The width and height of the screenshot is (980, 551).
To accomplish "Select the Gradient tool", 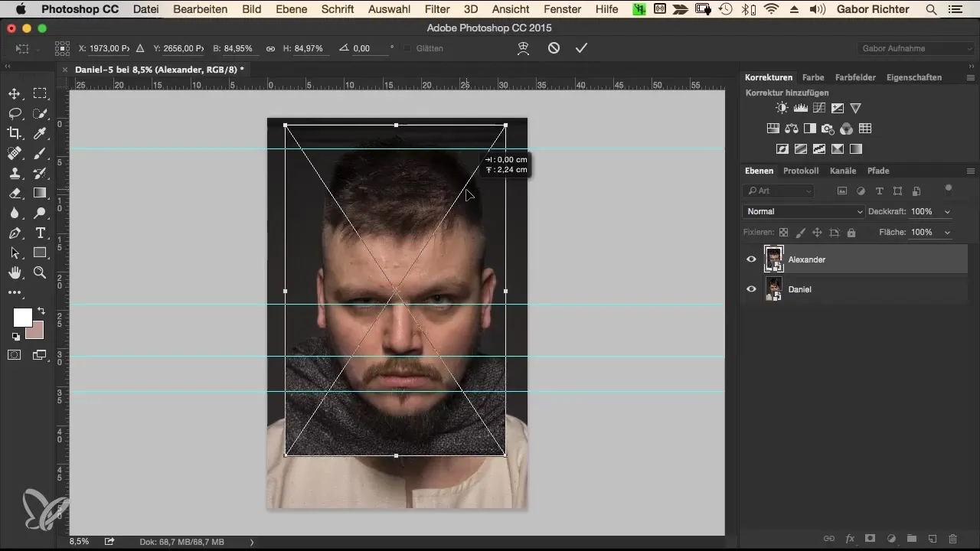I will click(x=40, y=193).
